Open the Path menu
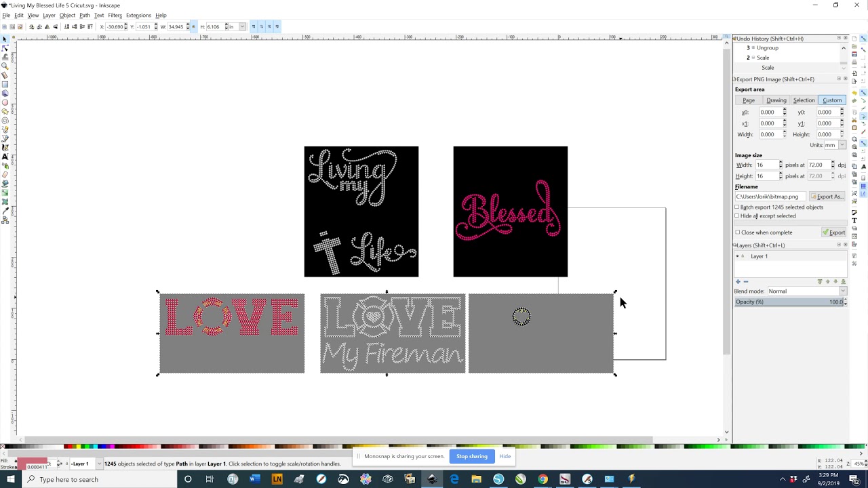Viewport: 868px width, 488px height. [84, 15]
